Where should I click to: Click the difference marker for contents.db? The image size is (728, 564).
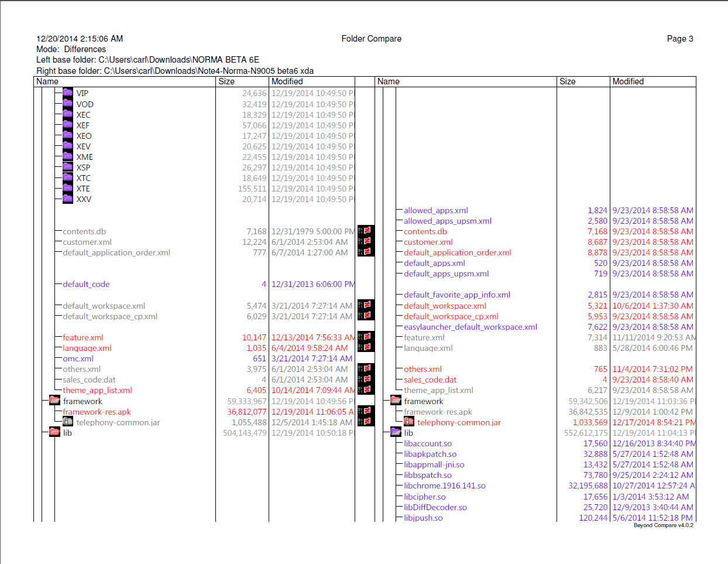(366, 231)
